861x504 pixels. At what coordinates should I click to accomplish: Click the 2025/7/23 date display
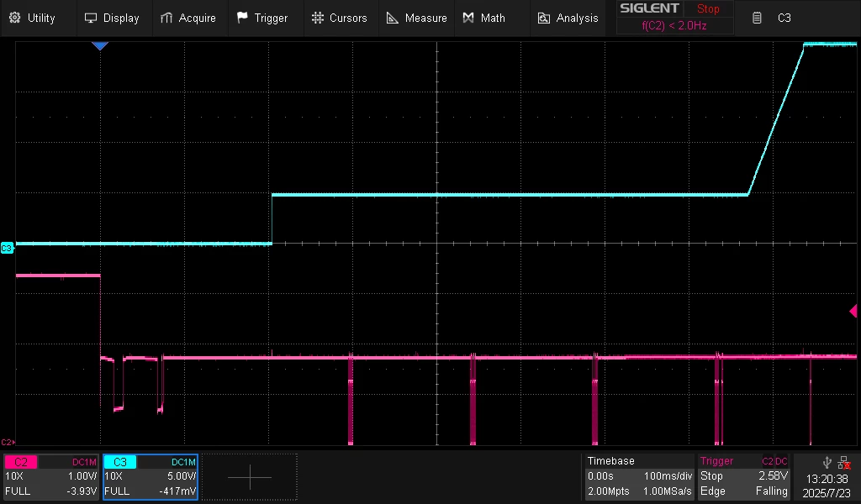pos(827,493)
